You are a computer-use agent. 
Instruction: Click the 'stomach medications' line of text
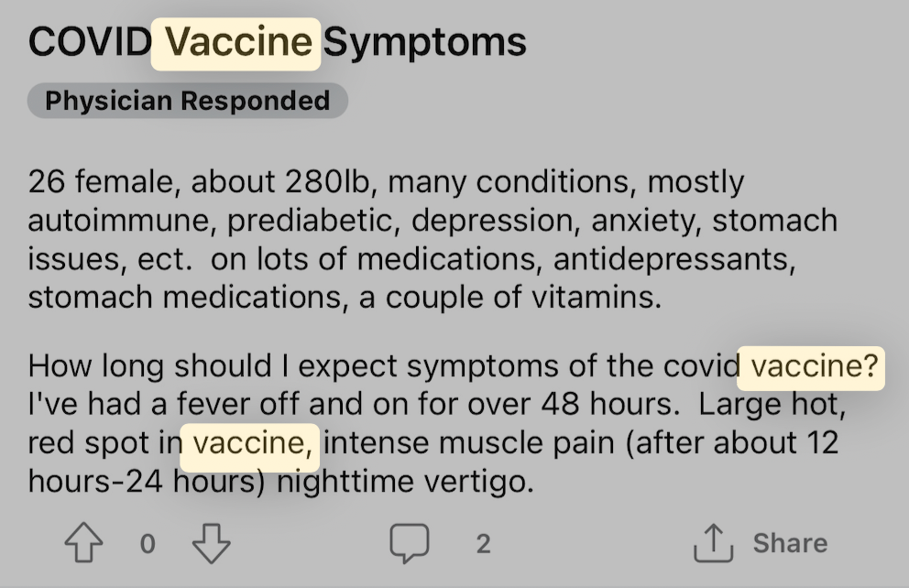pyautogui.click(x=345, y=297)
